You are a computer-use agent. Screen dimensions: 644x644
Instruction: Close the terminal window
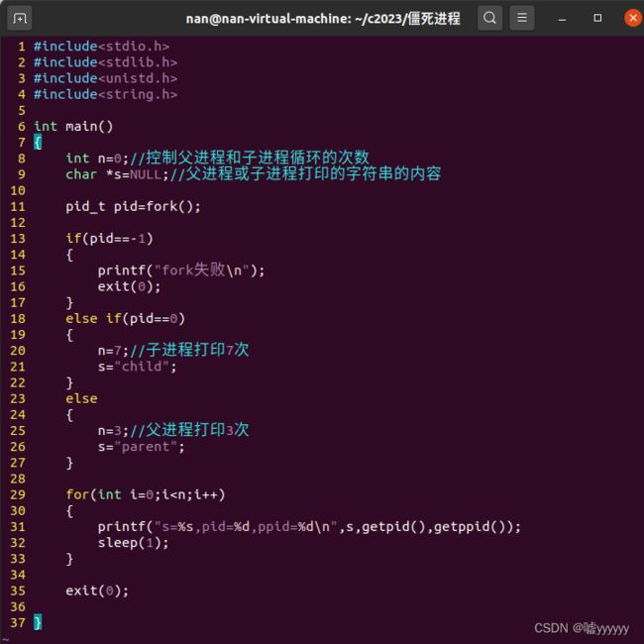633,18
